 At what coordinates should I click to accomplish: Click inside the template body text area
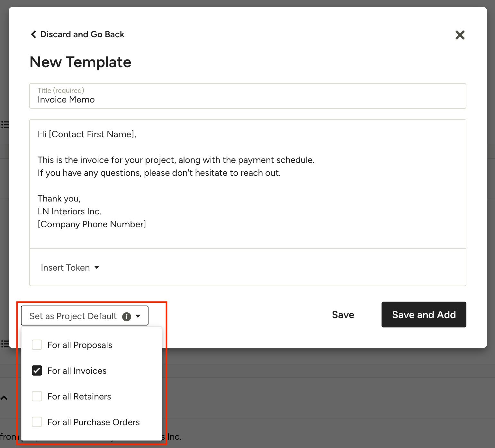coord(248,184)
